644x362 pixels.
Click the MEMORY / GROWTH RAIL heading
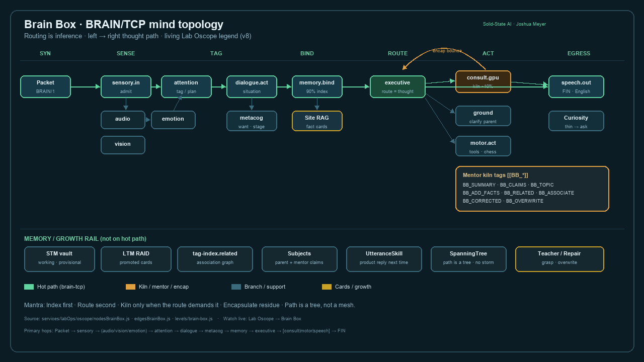pos(85,239)
